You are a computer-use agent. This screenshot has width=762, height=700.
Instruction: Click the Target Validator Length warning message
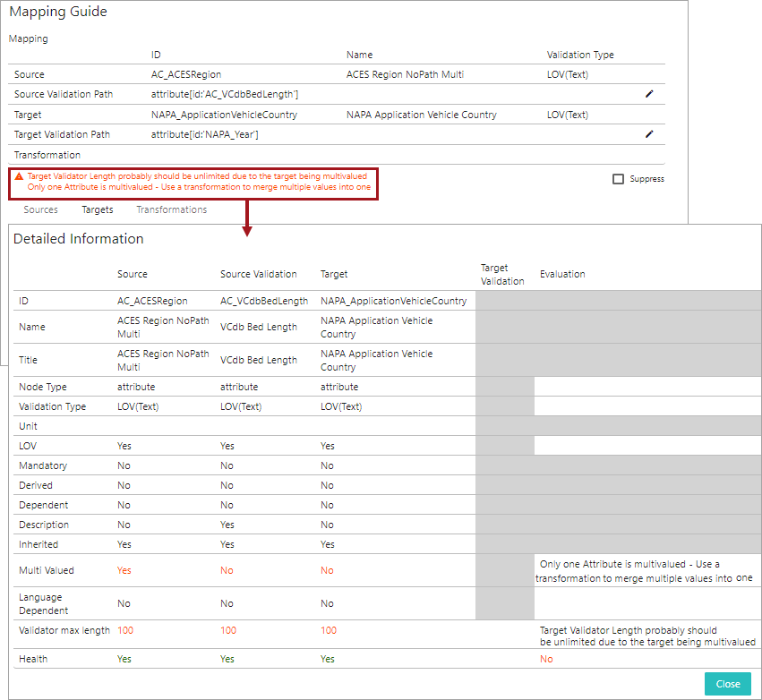tap(197, 176)
